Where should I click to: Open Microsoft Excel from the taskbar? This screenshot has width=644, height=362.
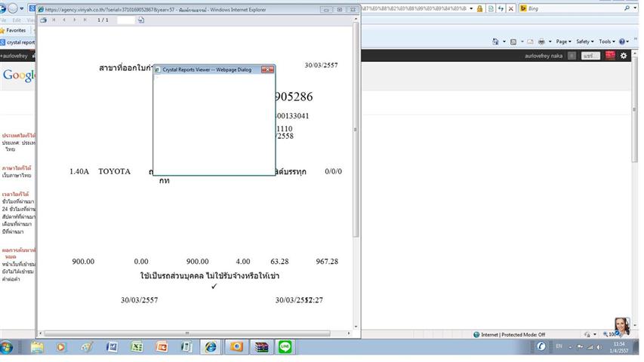tap(137, 347)
